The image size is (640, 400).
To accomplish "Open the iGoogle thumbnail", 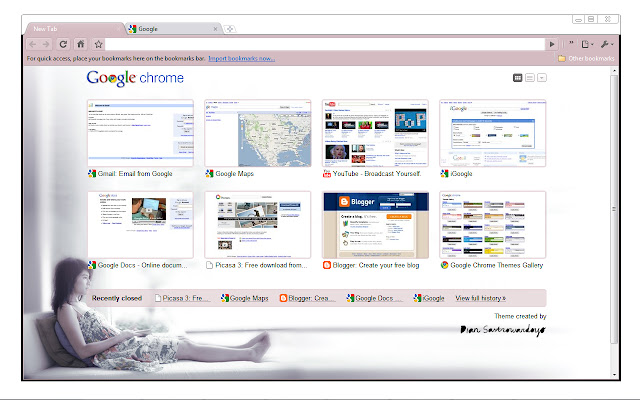I will (x=493, y=133).
